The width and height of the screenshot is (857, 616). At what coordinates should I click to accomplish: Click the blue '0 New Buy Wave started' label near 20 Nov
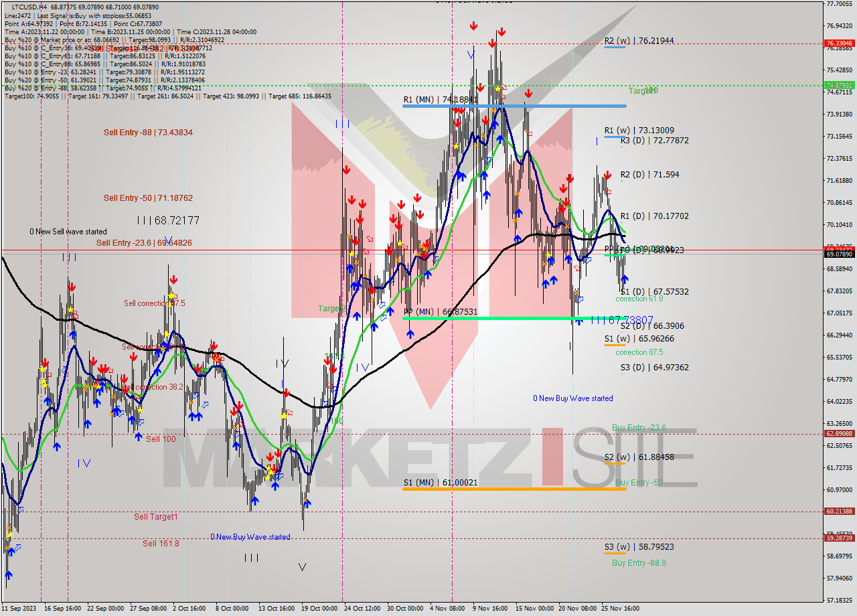tap(572, 398)
